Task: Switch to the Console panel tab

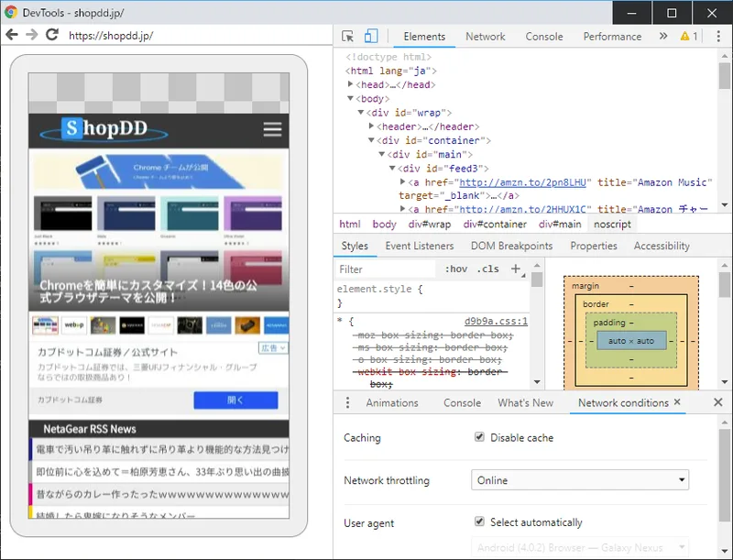Action: 544,37
